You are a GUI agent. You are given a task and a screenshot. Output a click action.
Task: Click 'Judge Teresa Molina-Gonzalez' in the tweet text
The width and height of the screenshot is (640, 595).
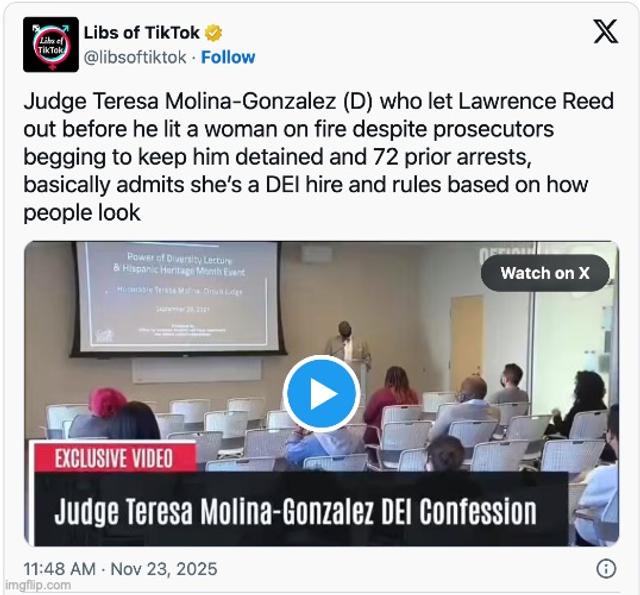tap(180, 101)
